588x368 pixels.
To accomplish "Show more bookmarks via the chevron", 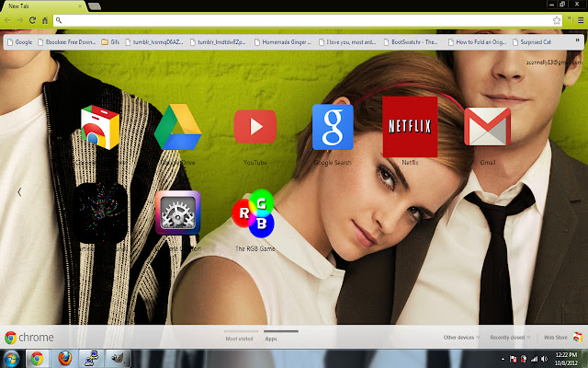I will coord(578,40).
